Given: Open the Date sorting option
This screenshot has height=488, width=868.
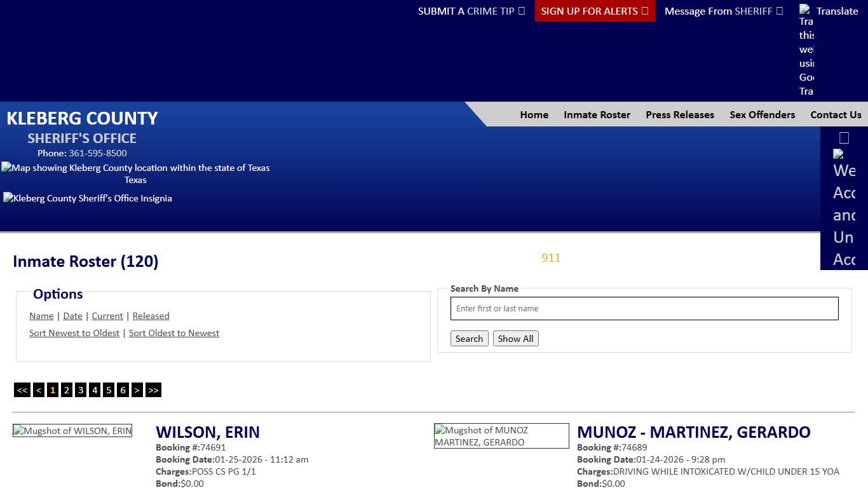Looking at the screenshot, I should [72, 316].
